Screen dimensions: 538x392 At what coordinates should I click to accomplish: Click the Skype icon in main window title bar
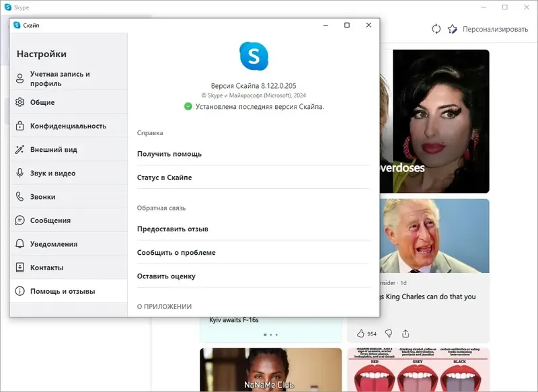(8, 7)
